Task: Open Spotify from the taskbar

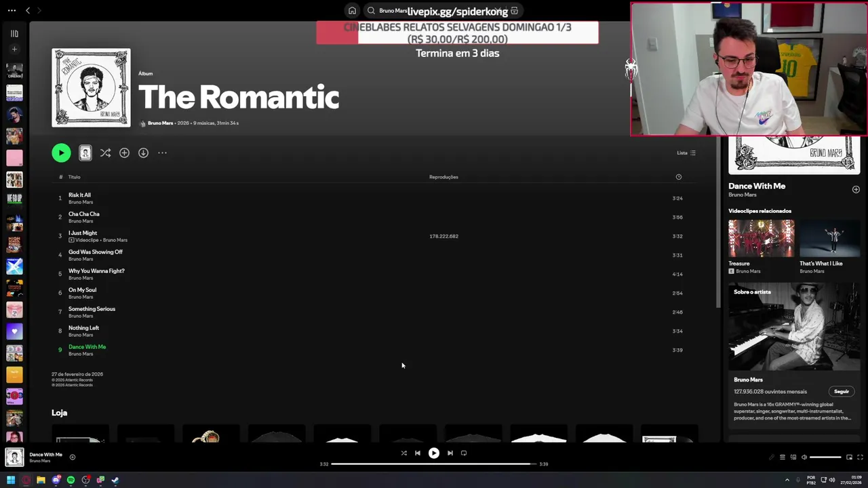Action: click(x=71, y=480)
